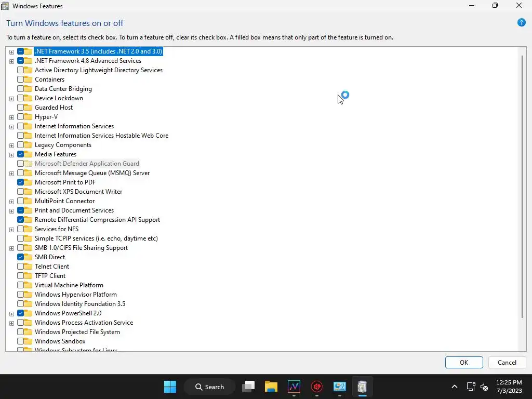The width and height of the screenshot is (532, 399).
Task: Select Windows Projected File System text
Action: pos(77,332)
